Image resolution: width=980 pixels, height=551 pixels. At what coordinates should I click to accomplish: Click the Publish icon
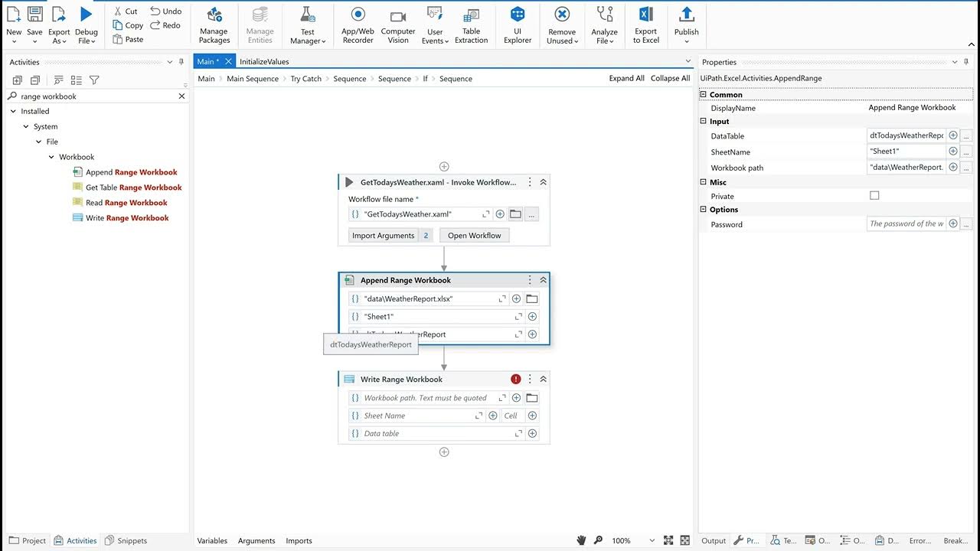click(687, 15)
